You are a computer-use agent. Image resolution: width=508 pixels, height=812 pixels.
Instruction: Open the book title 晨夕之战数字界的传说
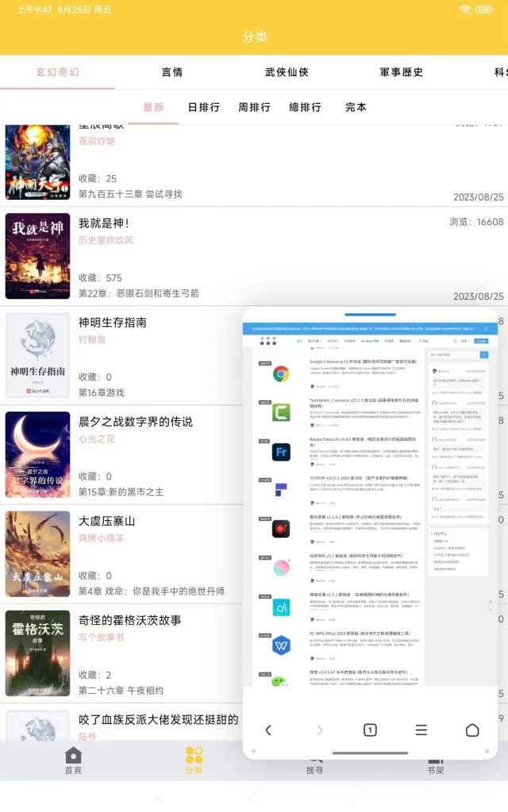tap(135, 422)
